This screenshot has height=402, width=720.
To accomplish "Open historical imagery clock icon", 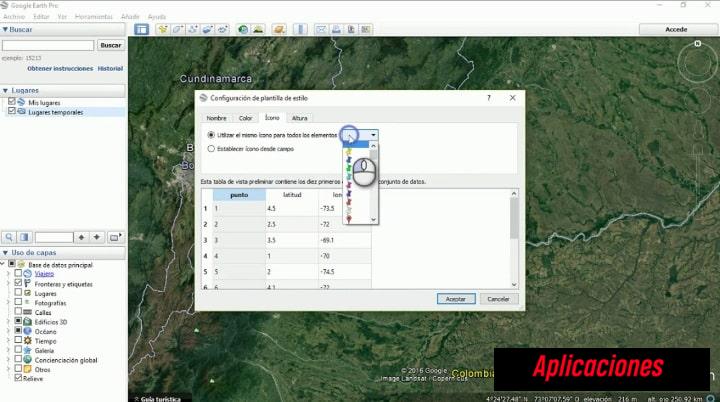I will (x=243, y=29).
